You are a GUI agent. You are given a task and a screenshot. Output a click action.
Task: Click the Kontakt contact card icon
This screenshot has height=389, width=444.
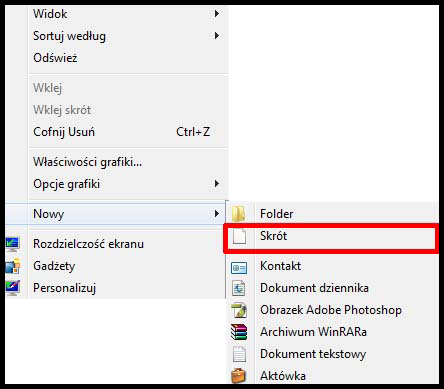tap(239, 267)
